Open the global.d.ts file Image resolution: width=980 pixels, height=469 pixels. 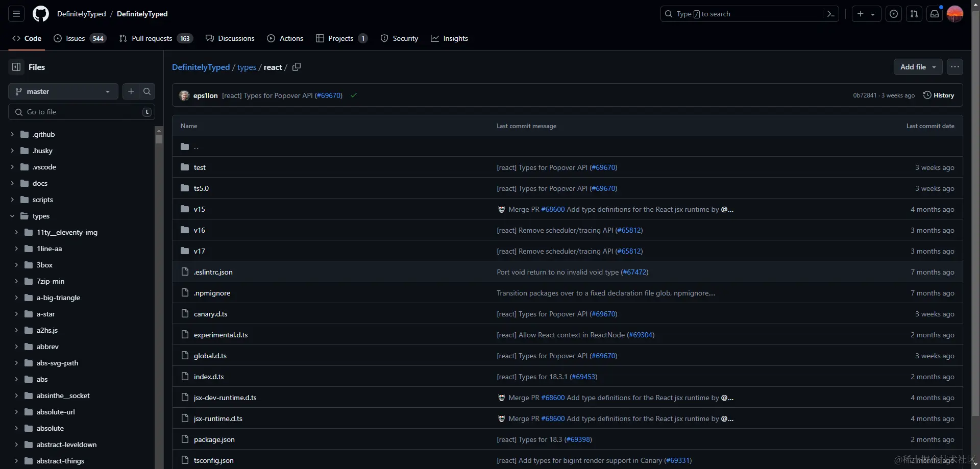click(210, 356)
